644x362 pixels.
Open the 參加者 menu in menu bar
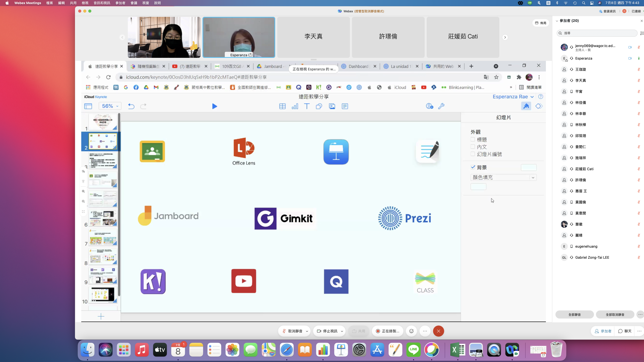point(120,3)
